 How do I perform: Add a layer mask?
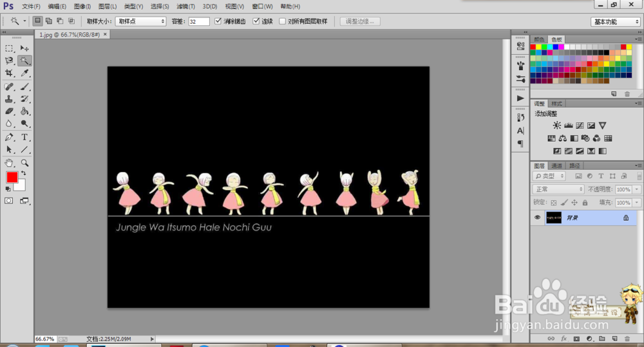point(576,339)
